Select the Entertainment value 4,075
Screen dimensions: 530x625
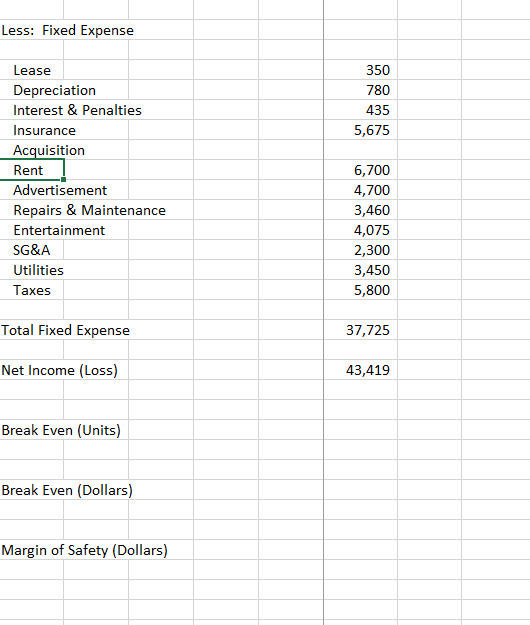tap(372, 230)
